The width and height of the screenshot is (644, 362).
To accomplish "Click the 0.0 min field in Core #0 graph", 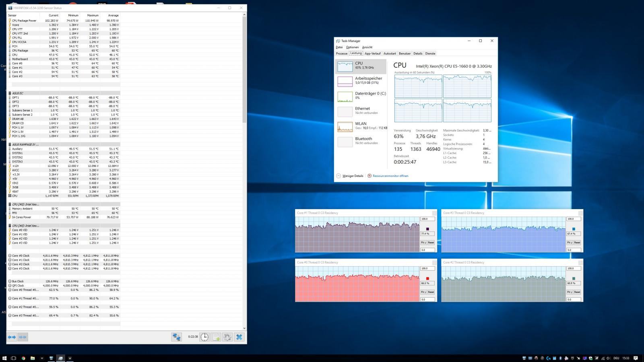I will coord(428,299).
